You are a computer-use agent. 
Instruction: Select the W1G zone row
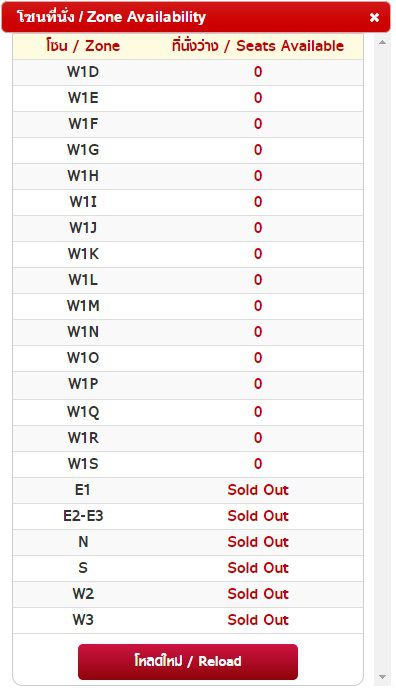coord(188,150)
